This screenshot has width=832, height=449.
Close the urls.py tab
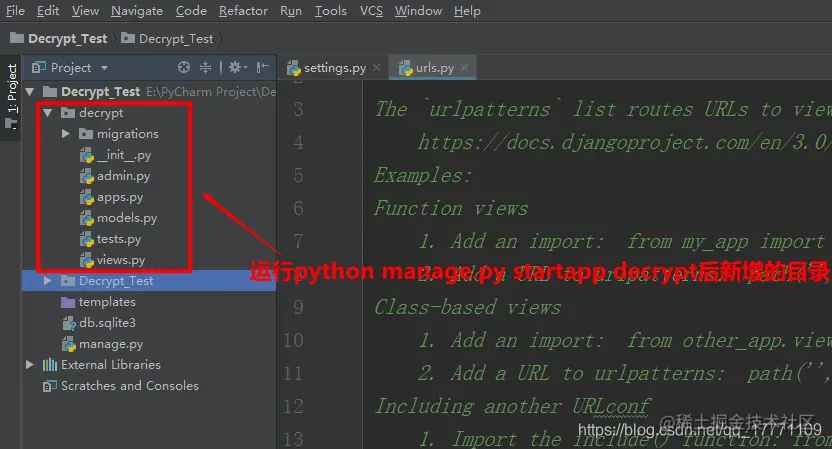tap(464, 68)
